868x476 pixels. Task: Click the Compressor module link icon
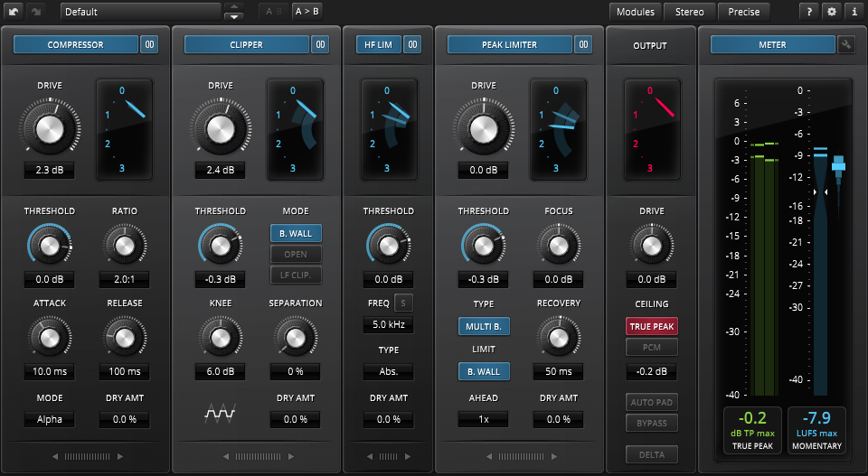(149, 44)
